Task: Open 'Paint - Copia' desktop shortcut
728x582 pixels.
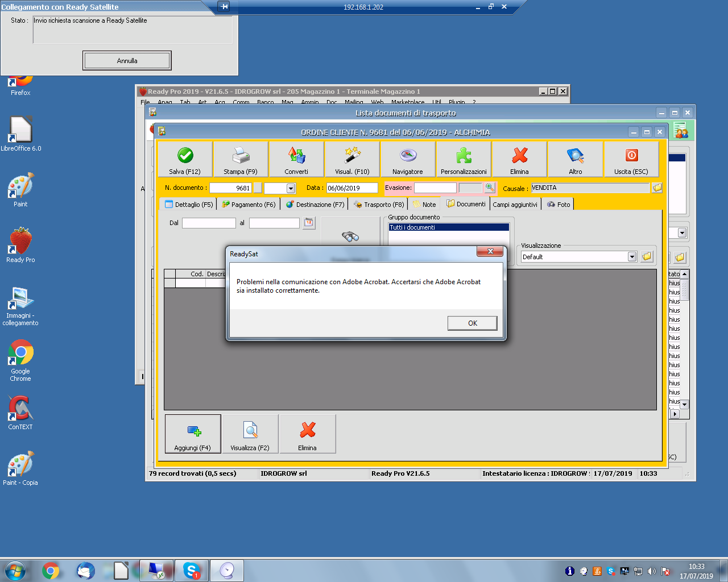Action: [20, 468]
